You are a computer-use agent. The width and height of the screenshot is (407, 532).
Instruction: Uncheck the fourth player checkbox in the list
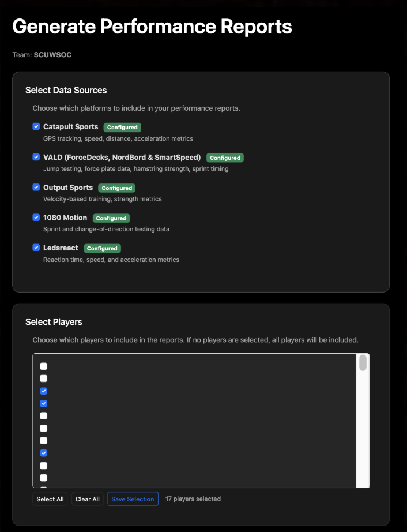click(x=43, y=403)
